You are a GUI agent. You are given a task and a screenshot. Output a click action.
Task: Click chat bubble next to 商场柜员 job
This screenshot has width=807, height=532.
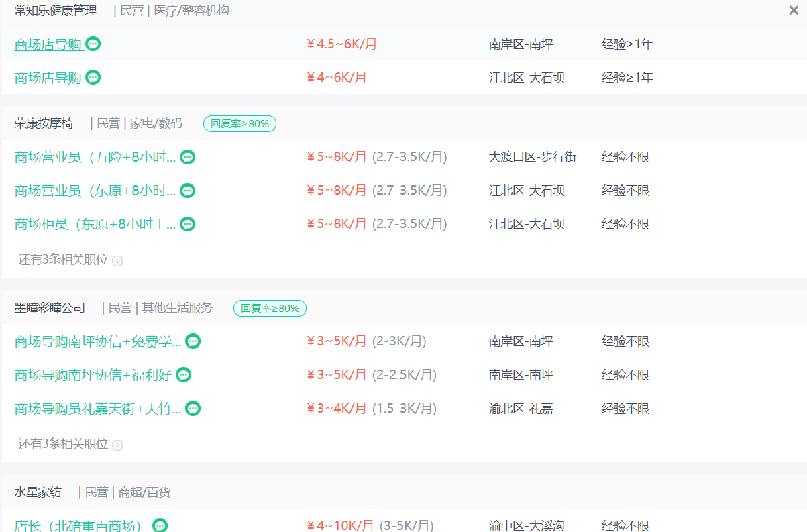188,224
